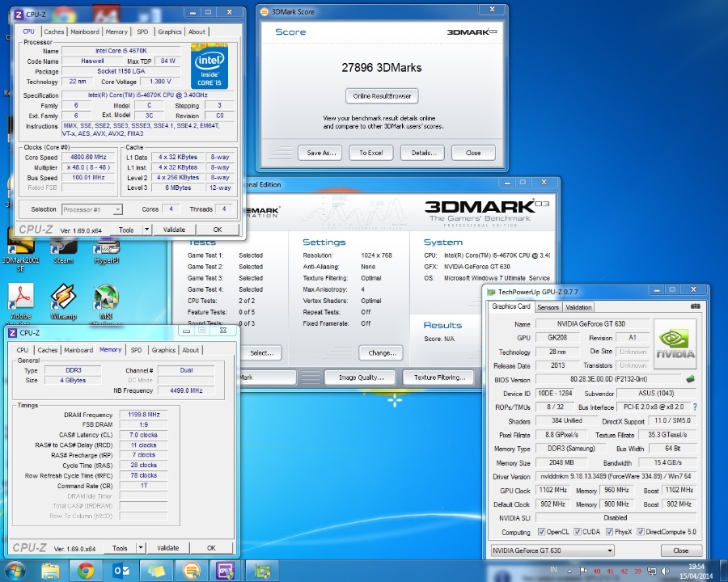Click the network tray icon
This screenshot has height=582, width=728.
coord(652,571)
